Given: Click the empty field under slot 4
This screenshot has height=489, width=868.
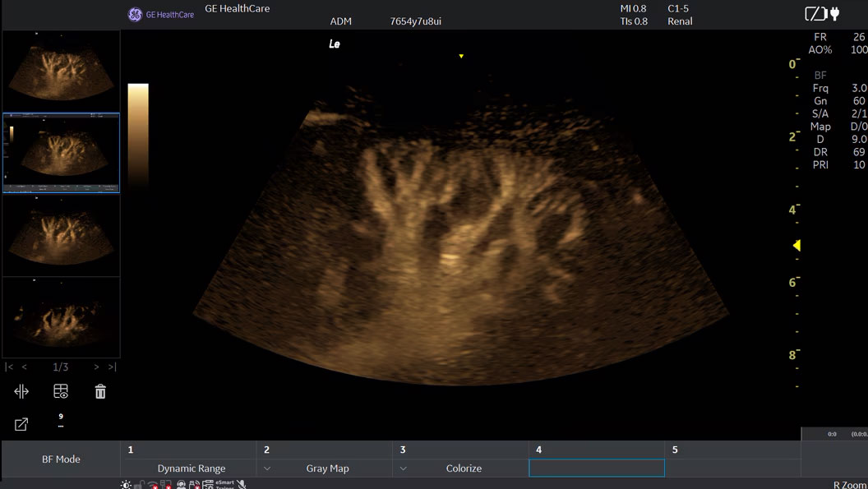Looking at the screenshot, I should click(597, 468).
